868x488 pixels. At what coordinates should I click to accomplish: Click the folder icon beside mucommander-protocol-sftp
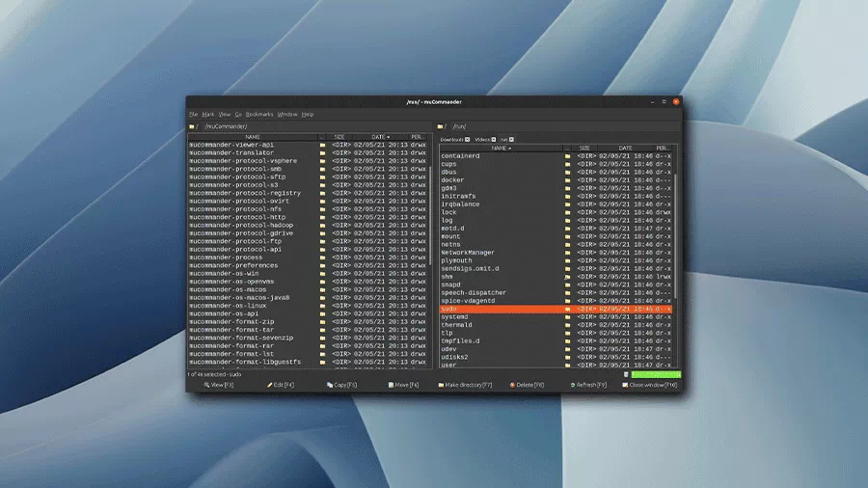[x=322, y=177]
